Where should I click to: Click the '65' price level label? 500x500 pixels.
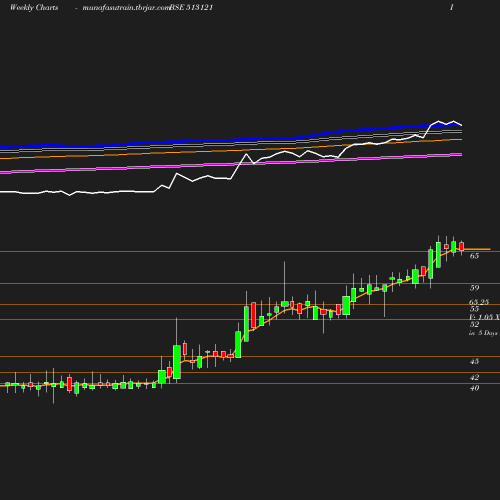(x=474, y=256)
